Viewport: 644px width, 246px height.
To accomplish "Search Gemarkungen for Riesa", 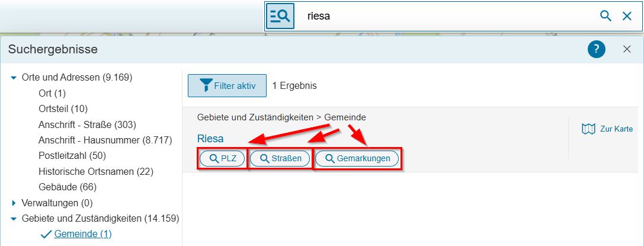I will click(x=357, y=158).
